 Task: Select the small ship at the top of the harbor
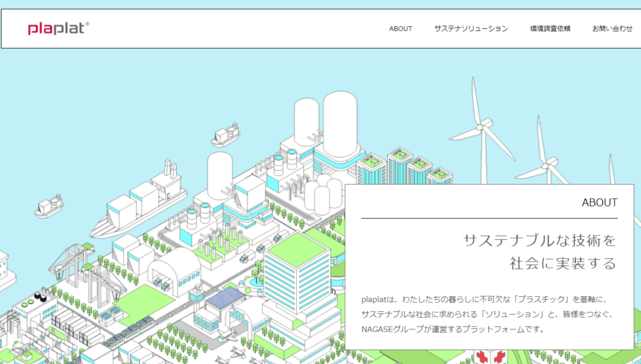226,136
